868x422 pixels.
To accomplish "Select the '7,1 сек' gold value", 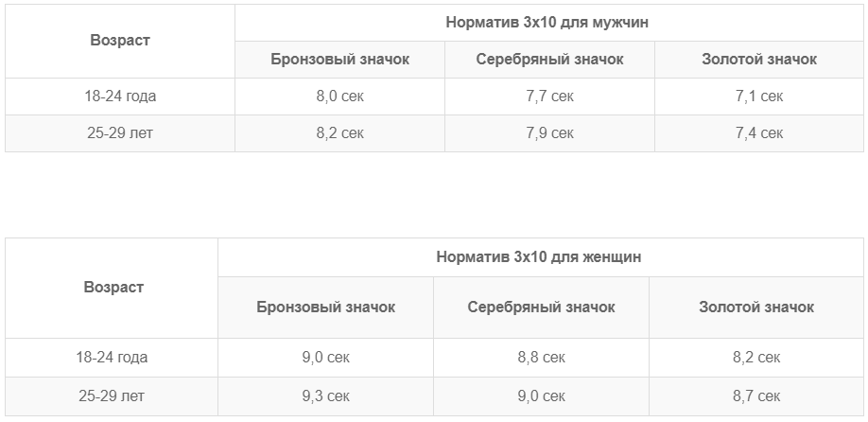I will pyautogui.click(x=759, y=97).
